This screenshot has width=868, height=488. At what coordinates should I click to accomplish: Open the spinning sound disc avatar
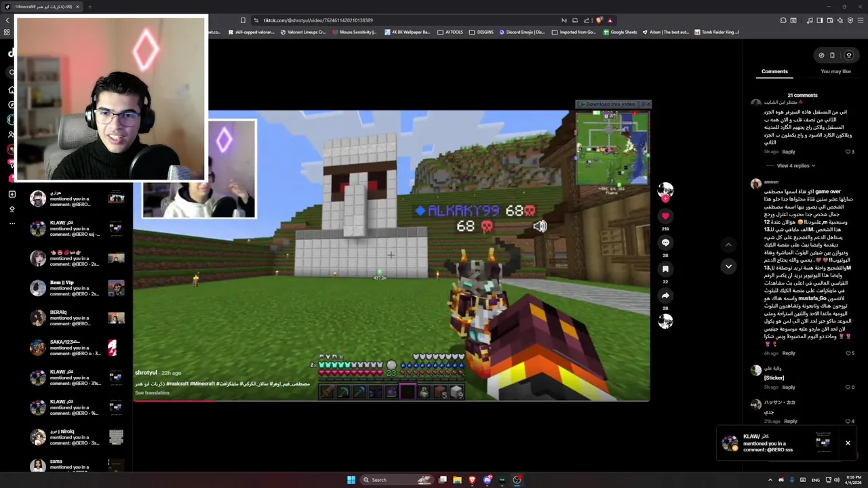[x=665, y=321]
